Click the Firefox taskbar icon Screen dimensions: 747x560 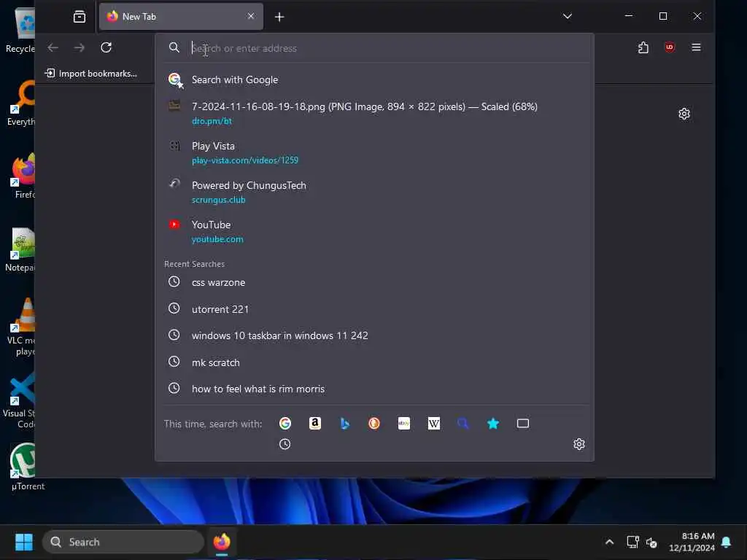point(222,542)
